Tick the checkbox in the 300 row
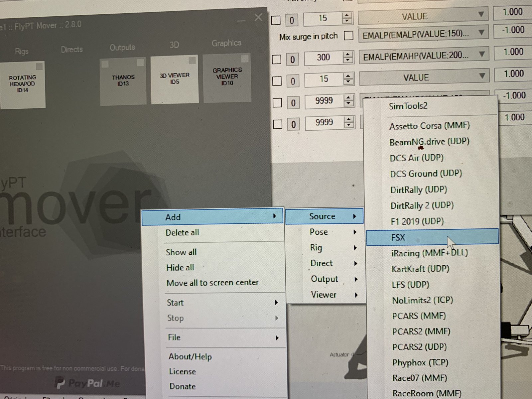Screen dimensions: 532x399 point(277,60)
